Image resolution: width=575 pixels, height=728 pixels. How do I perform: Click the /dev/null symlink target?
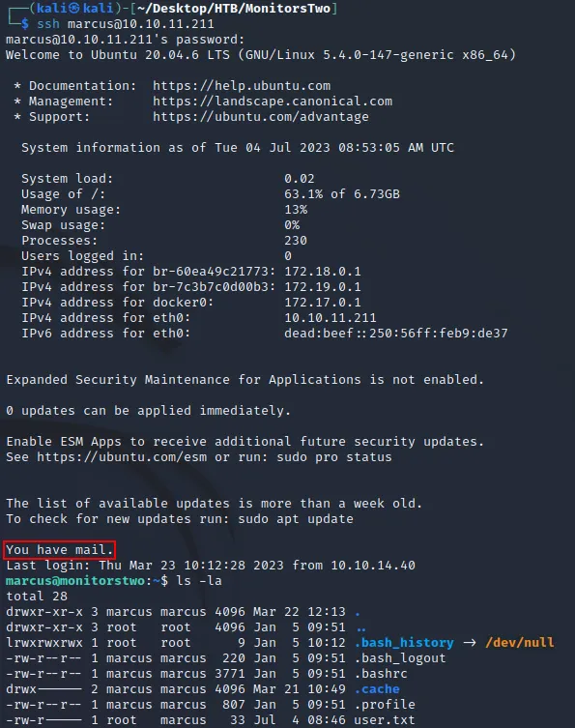(519, 643)
